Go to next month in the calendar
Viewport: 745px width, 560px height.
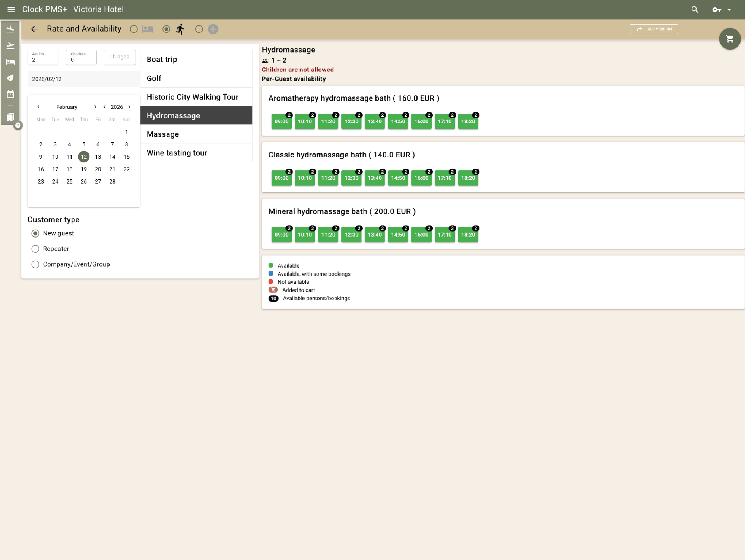[x=95, y=107]
